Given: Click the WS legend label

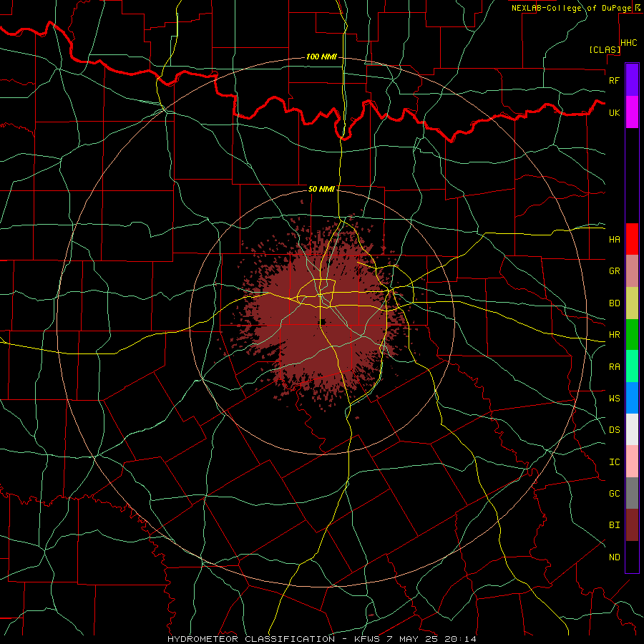Looking at the screenshot, I should pos(614,398).
